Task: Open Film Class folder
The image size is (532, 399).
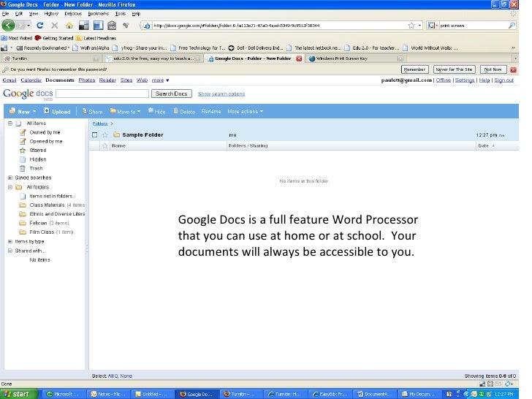Action: (x=42, y=232)
